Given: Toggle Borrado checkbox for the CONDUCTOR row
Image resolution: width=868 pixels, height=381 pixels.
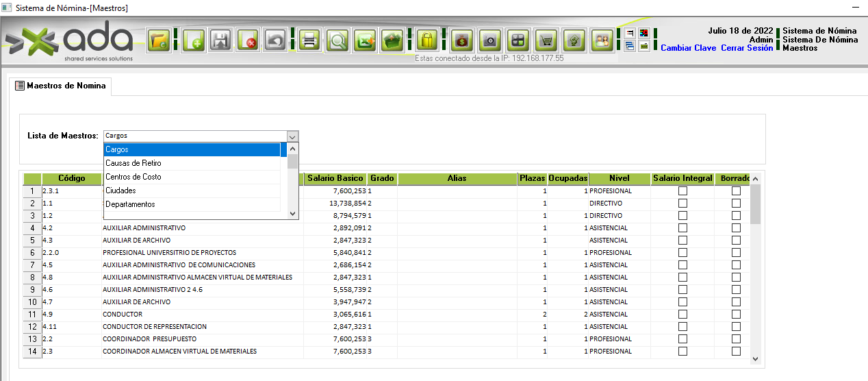Looking at the screenshot, I should 736,315.
